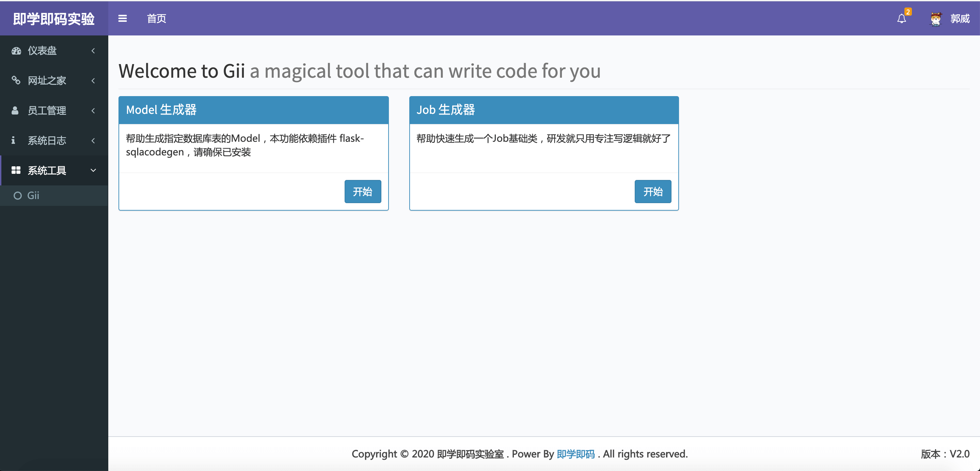Click 开始 in Model 生成器 card
Image resolution: width=980 pixels, height=471 pixels.
(x=363, y=192)
